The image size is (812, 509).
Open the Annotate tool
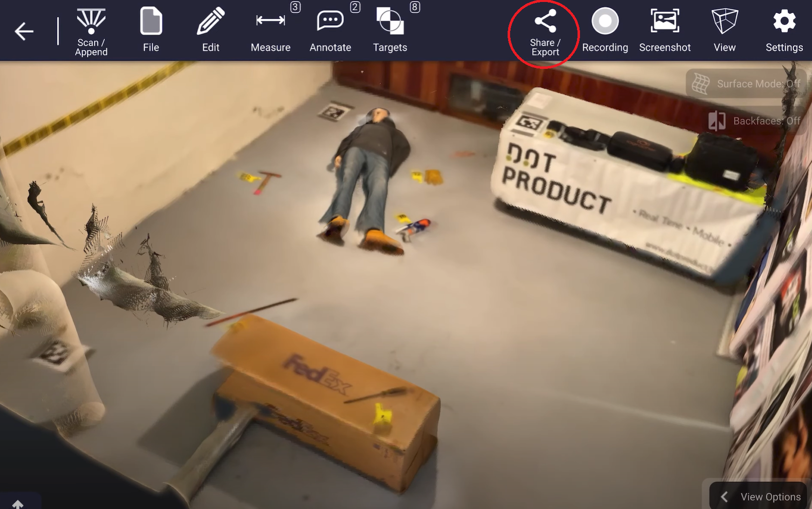pos(330,31)
